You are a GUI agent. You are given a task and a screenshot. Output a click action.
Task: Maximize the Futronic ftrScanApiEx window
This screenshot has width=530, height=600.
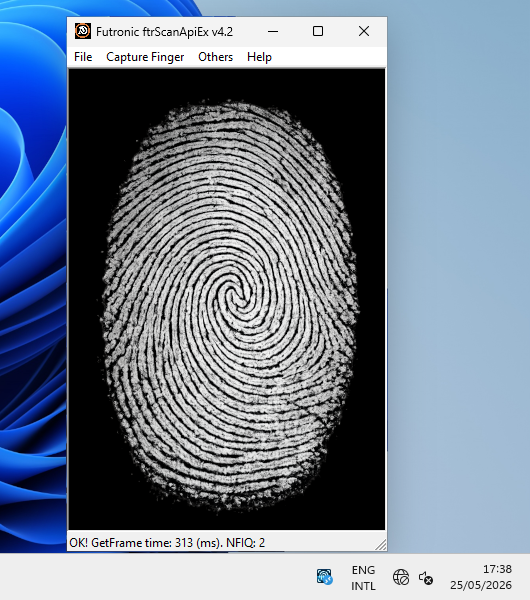(x=318, y=31)
